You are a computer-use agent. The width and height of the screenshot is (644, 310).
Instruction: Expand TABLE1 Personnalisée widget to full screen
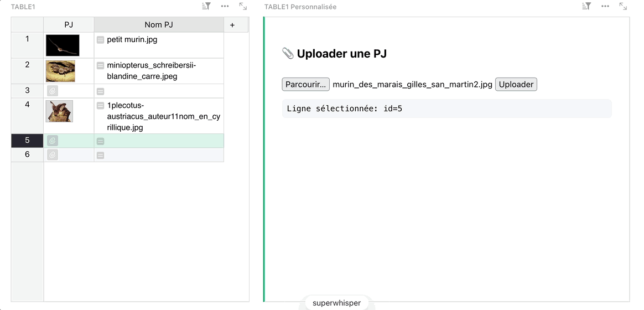[623, 6]
